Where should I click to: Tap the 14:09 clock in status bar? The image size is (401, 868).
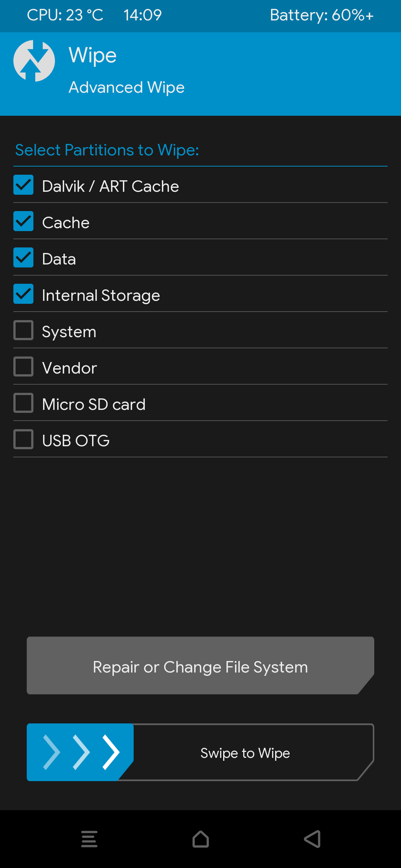143,15
